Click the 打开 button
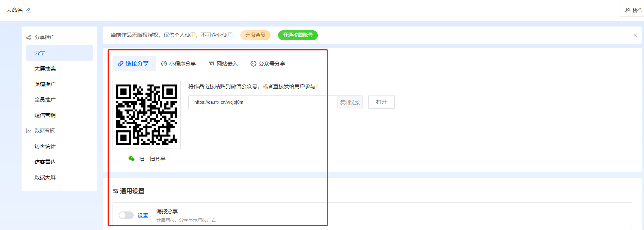The width and height of the screenshot is (644, 230). pyautogui.click(x=381, y=102)
